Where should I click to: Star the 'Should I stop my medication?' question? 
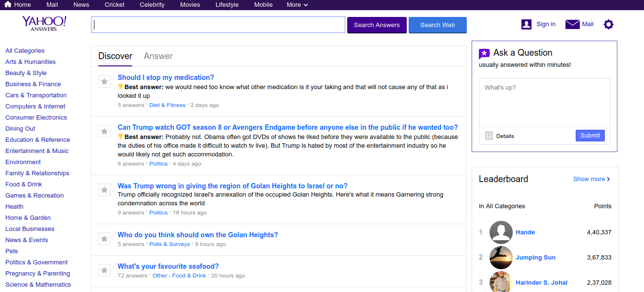(105, 81)
